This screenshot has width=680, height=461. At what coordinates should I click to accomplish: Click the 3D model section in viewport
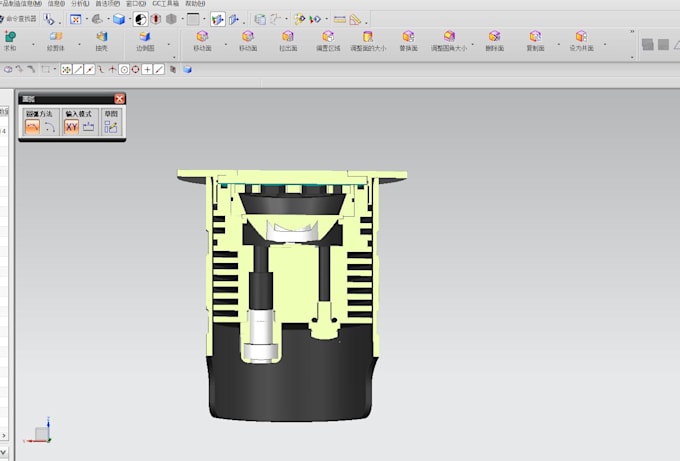[x=292, y=295]
